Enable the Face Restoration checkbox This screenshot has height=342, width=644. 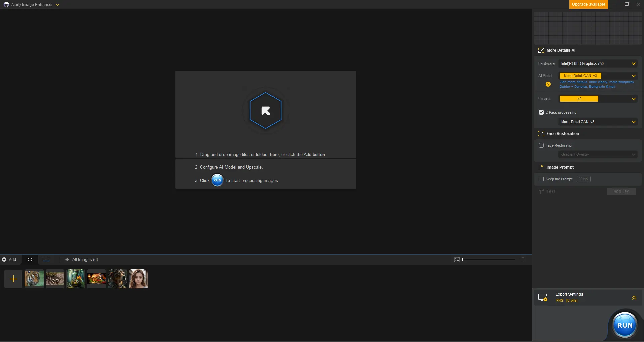[541, 145]
